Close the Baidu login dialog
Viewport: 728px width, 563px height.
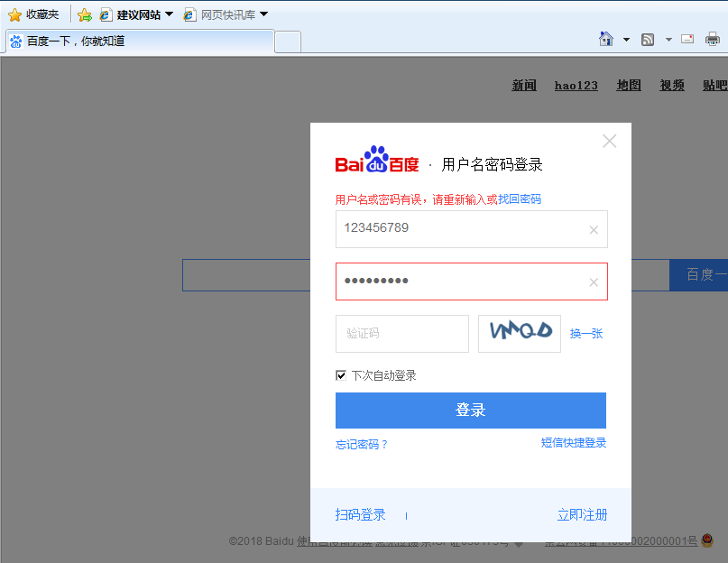point(609,141)
